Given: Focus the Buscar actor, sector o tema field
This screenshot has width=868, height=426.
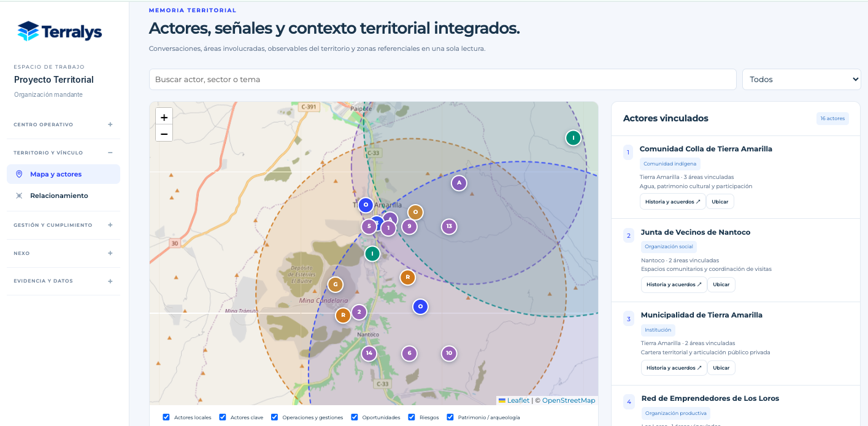Looking at the screenshot, I should click(442, 79).
